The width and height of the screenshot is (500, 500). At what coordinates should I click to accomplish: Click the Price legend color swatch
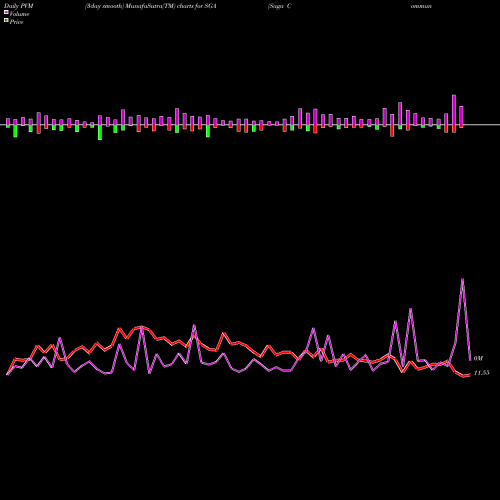click(x=6, y=20)
